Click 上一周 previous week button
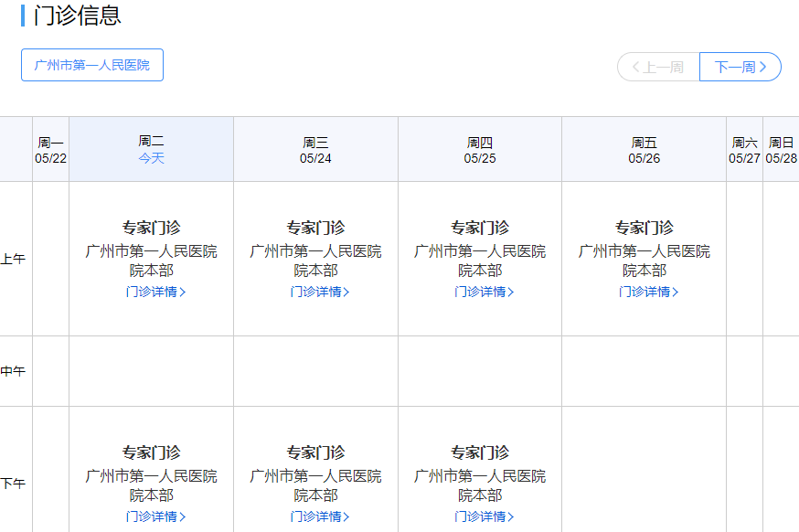The height and width of the screenshot is (532, 799). pyautogui.click(x=658, y=67)
